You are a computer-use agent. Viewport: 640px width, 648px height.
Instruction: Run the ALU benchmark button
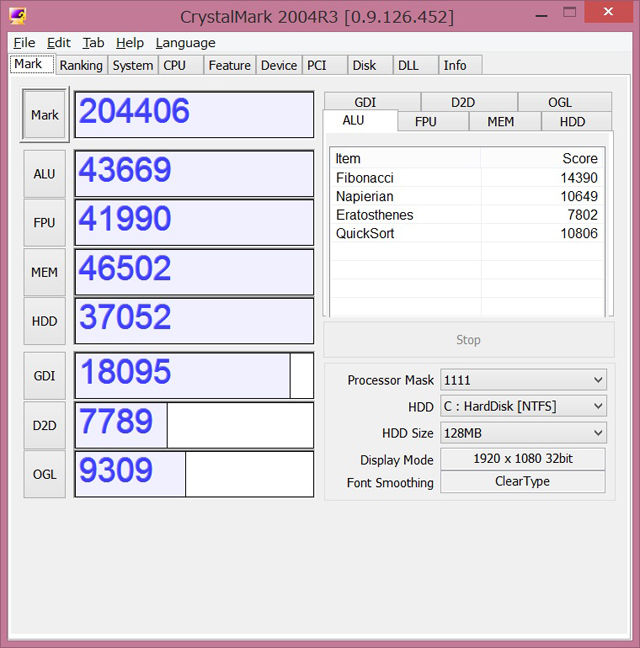pos(45,174)
